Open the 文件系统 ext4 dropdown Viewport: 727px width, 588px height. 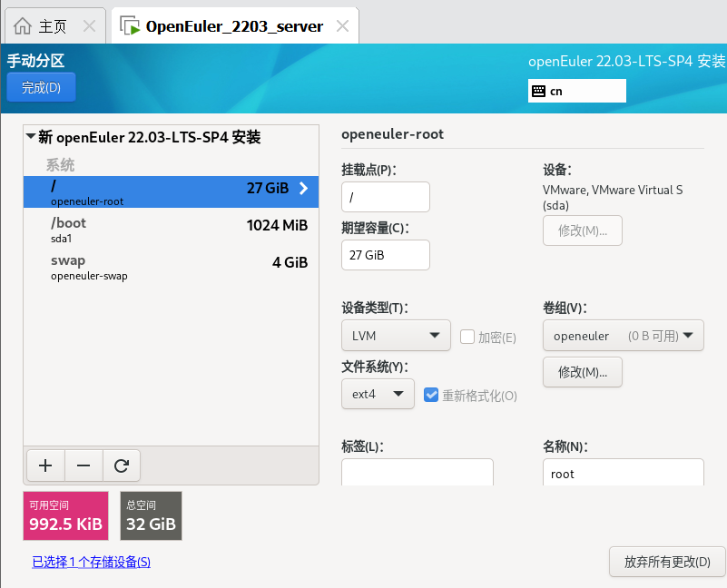click(378, 394)
